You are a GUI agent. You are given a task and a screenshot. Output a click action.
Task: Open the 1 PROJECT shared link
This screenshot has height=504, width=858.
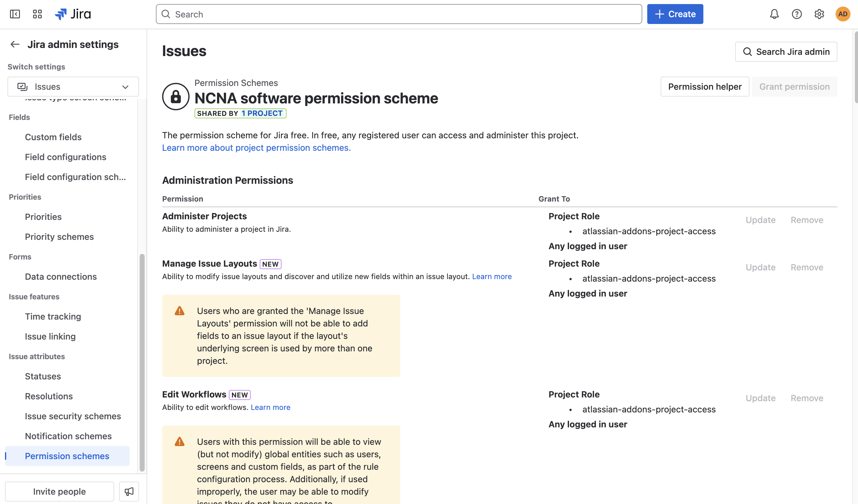[x=262, y=113]
